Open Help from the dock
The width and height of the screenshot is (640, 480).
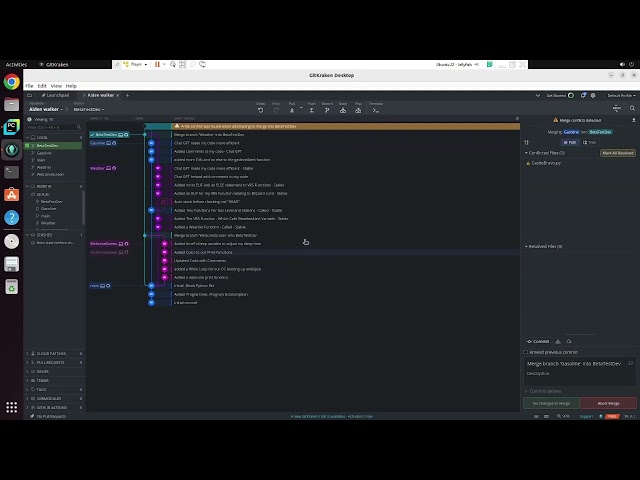[x=11, y=218]
